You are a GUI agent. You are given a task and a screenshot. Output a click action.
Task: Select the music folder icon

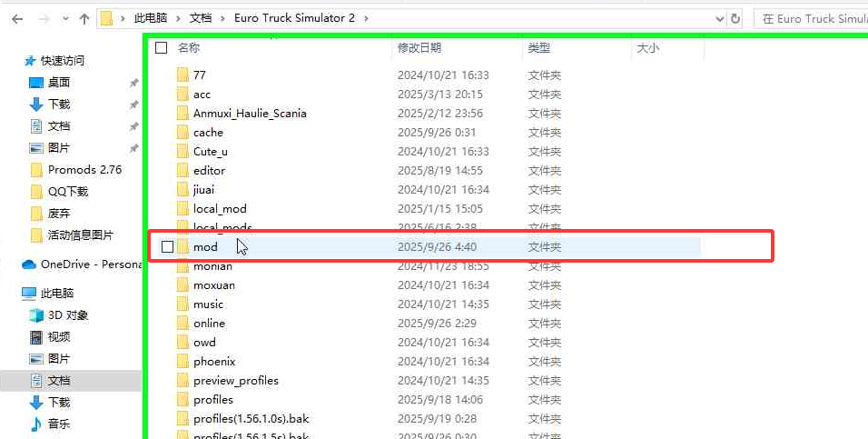[x=182, y=304]
